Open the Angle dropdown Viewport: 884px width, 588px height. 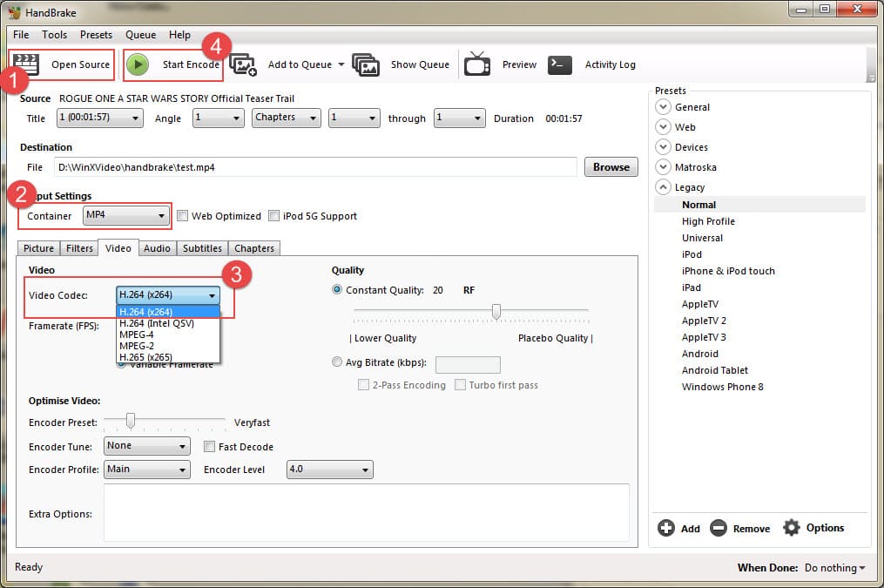[219, 118]
